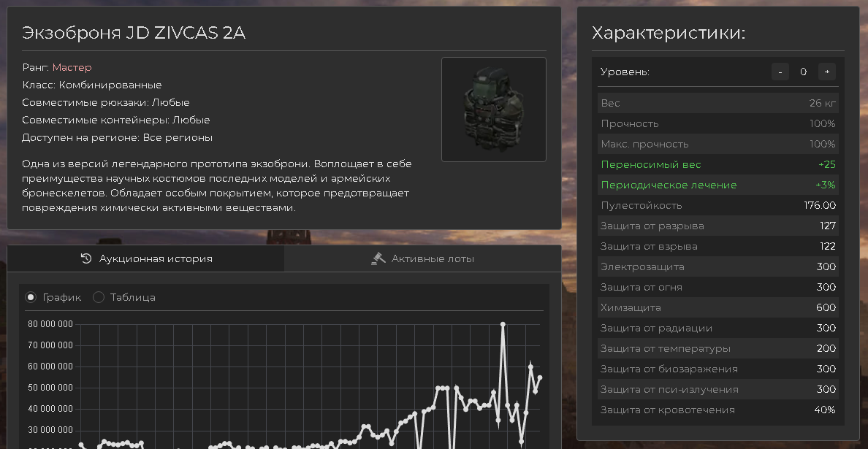Click the title Экзоброня JD ZIVCAS 2A

coord(134,33)
